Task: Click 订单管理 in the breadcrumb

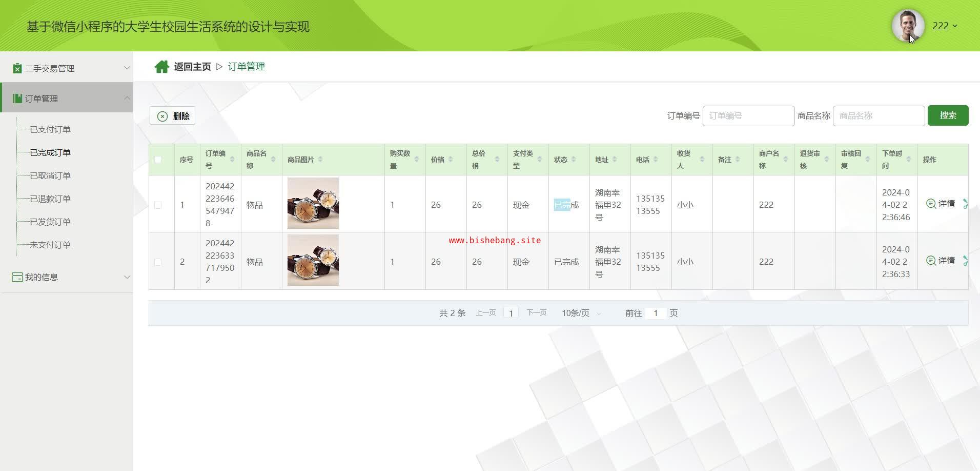Action: [247, 67]
